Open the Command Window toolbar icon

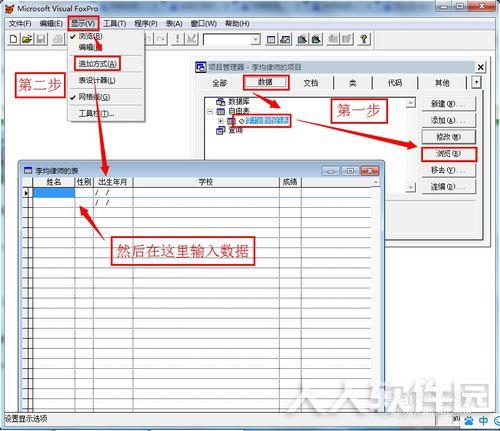click(x=271, y=40)
